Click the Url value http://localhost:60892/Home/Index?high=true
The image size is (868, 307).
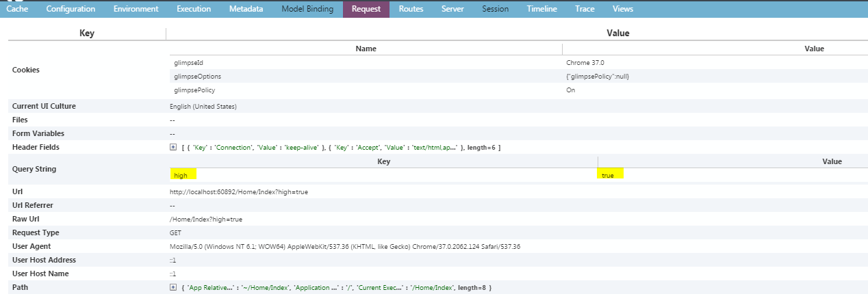click(239, 192)
